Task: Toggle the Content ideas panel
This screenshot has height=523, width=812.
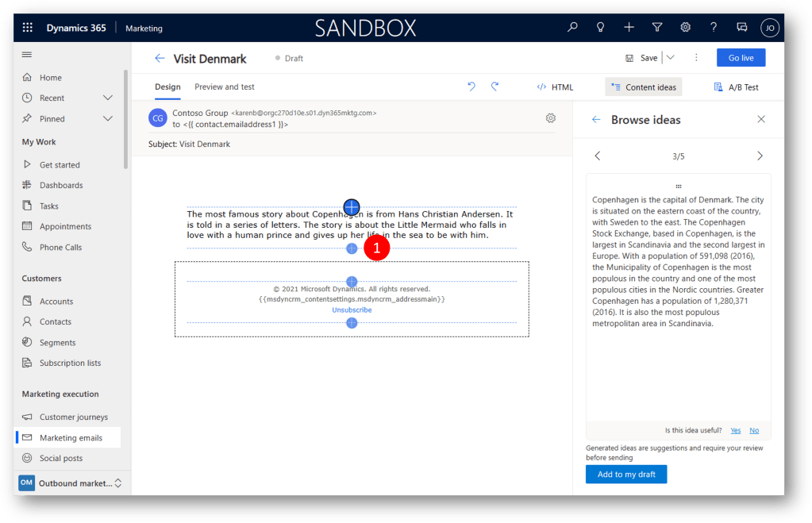Action: (x=643, y=87)
